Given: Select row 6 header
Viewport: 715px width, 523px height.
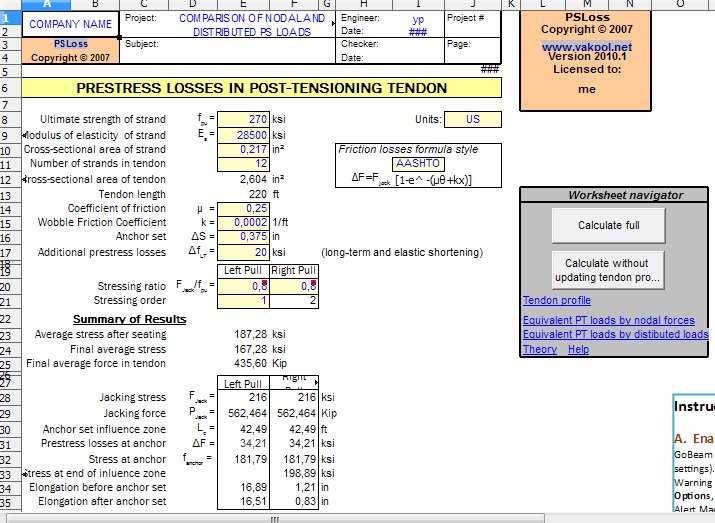Looking at the screenshot, I should (10, 88).
